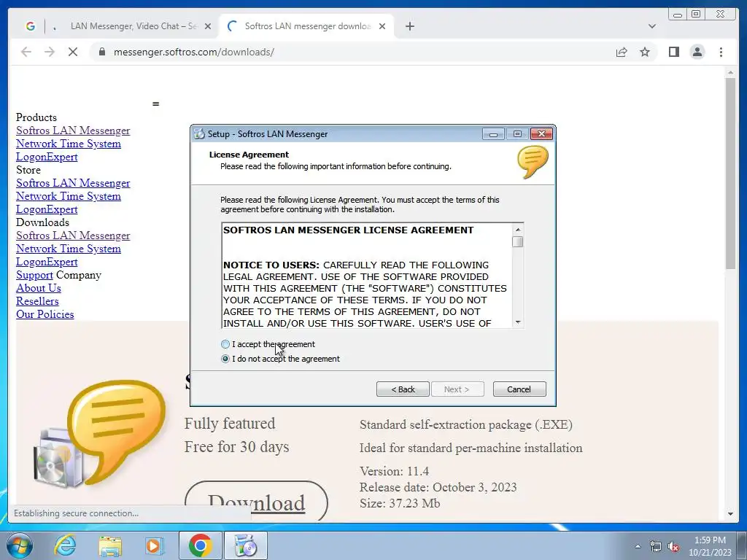Screen dimensions: 747x560
Task: Open the Chrome tab search dropdown
Action: point(652,26)
